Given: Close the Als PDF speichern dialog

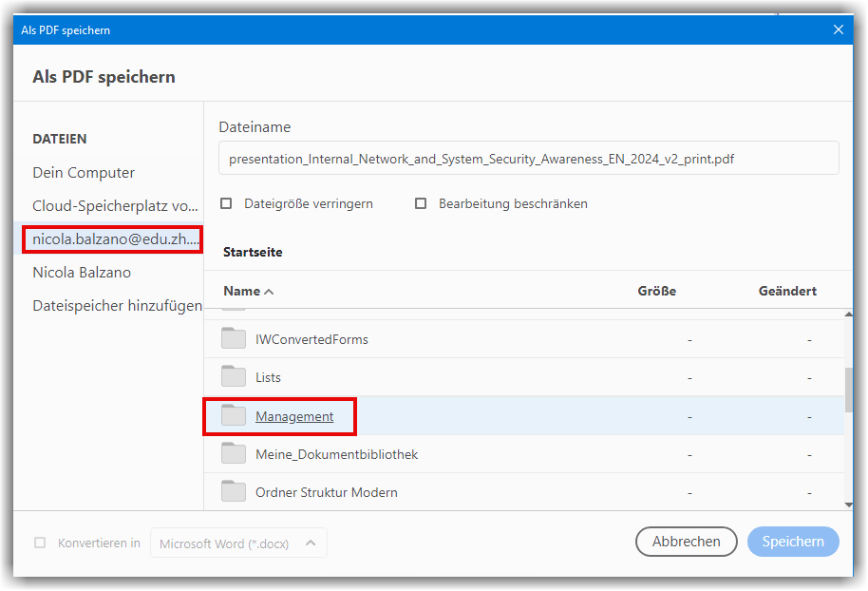Looking at the screenshot, I should (839, 29).
